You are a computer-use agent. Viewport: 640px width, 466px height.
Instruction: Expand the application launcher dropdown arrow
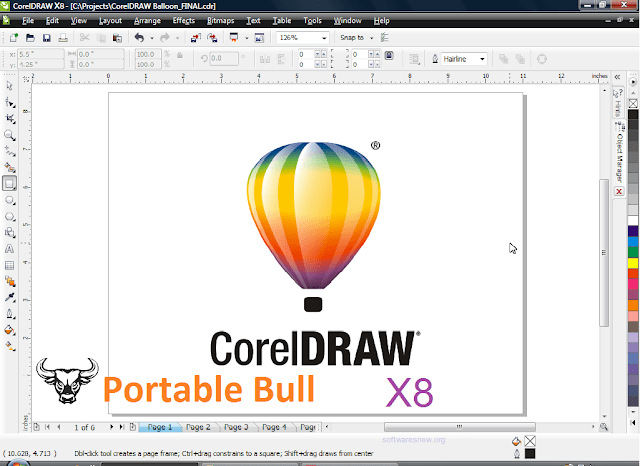click(x=247, y=38)
